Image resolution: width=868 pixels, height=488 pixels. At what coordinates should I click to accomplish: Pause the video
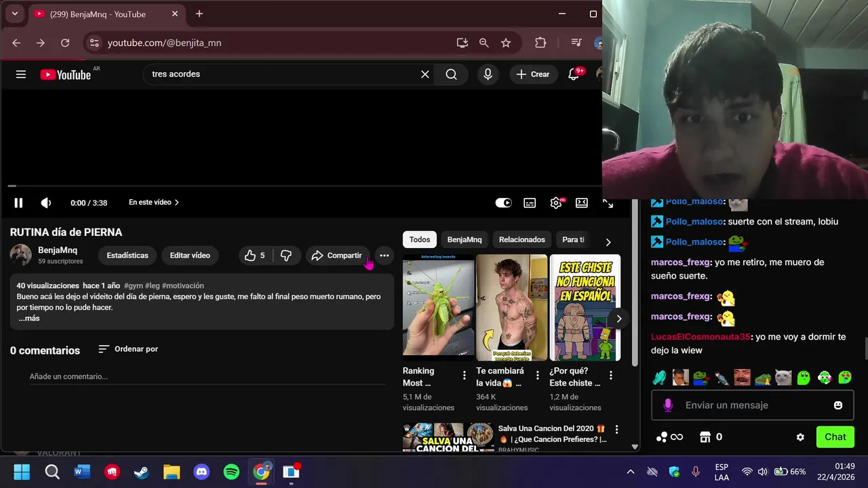click(x=18, y=203)
